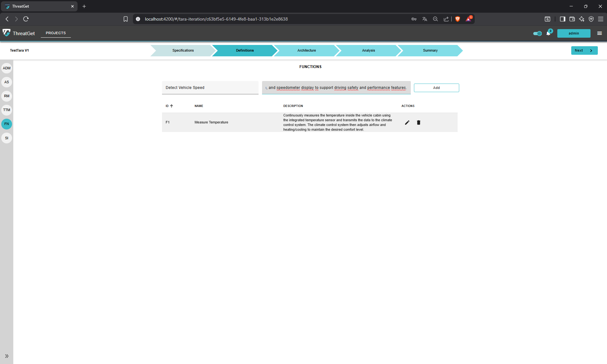Expand the left sidebar panel
The image size is (607, 364).
tap(7, 356)
